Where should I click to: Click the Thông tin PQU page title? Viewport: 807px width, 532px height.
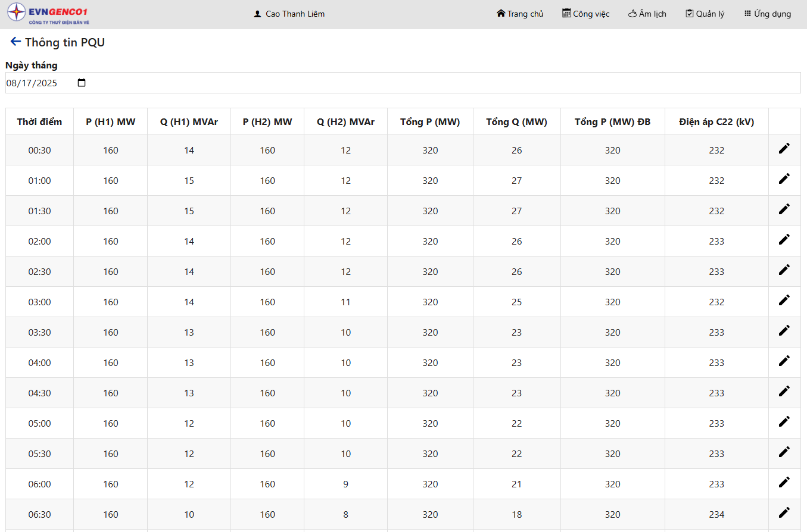[x=65, y=42]
